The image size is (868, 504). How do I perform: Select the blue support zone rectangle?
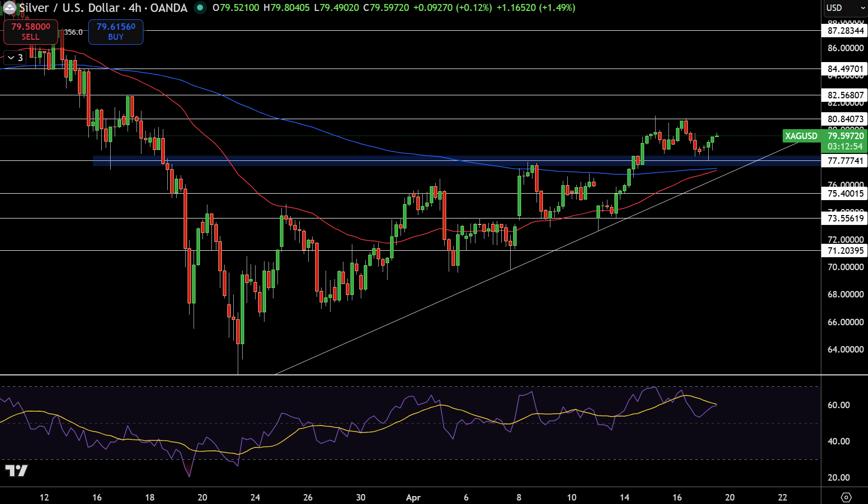point(457,161)
